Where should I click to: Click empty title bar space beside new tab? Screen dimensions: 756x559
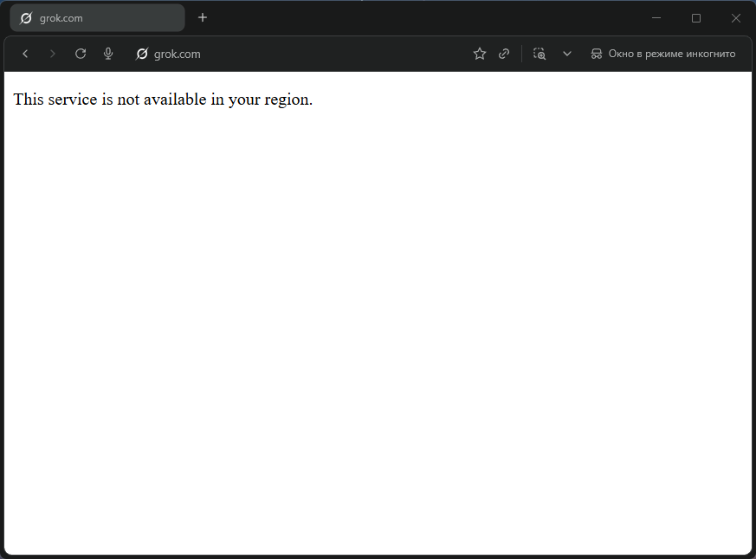[x=416, y=17]
